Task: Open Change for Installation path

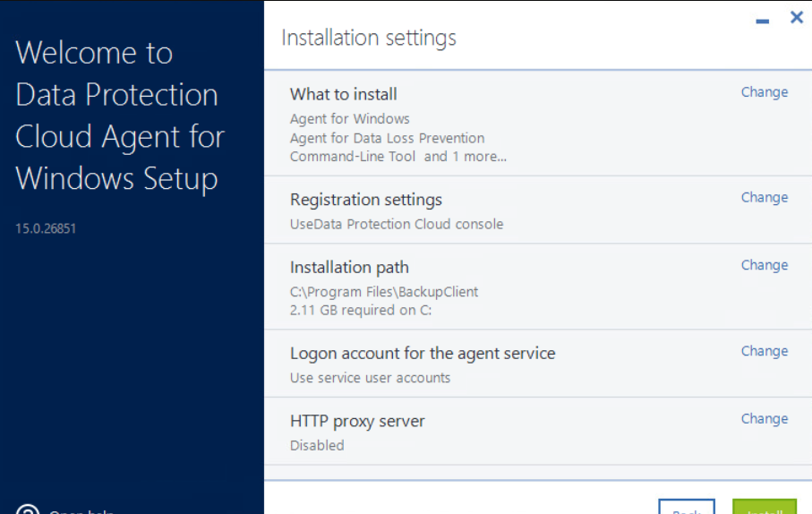Action: pos(764,265)
